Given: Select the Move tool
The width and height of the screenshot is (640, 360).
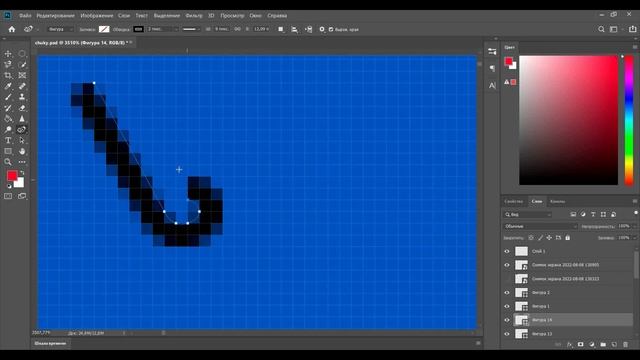Looking at the screenshot, I should [8, 53].
